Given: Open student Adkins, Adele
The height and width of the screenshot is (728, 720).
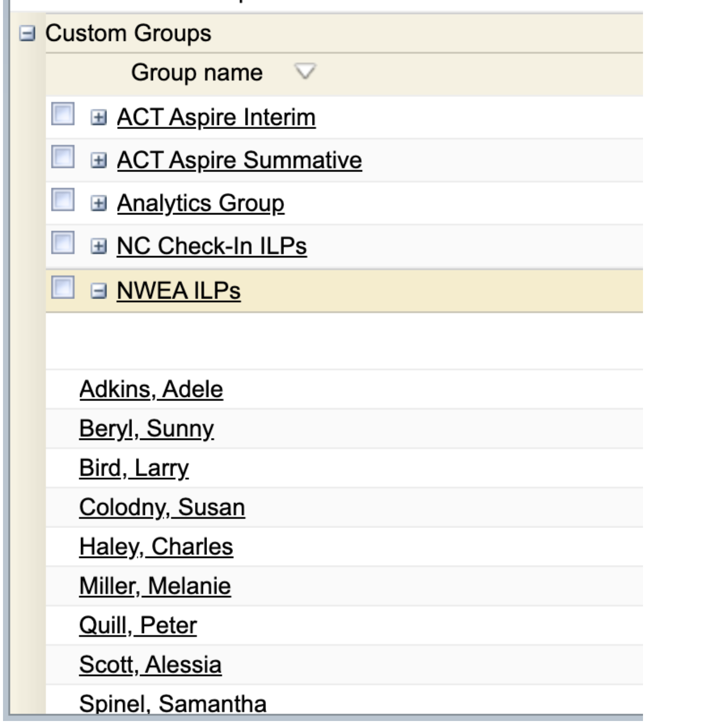Looking at the screenshot, I should (151, 389).
